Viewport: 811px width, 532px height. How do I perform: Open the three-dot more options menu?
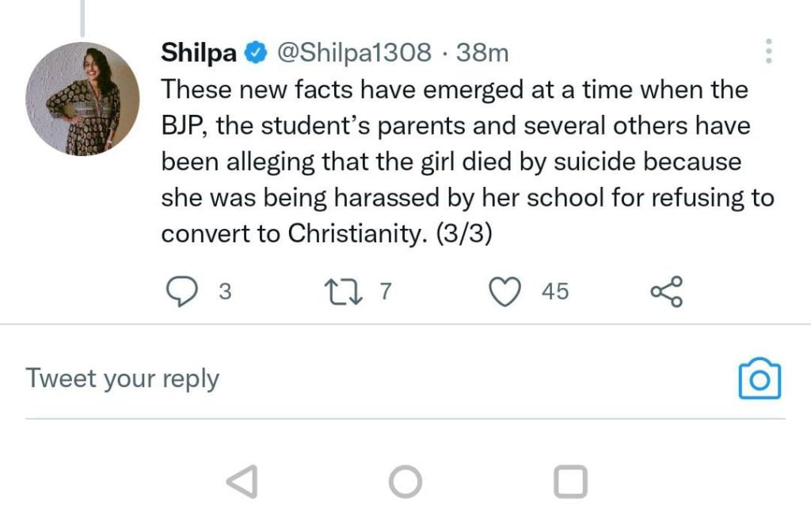[x=767, y=51]
